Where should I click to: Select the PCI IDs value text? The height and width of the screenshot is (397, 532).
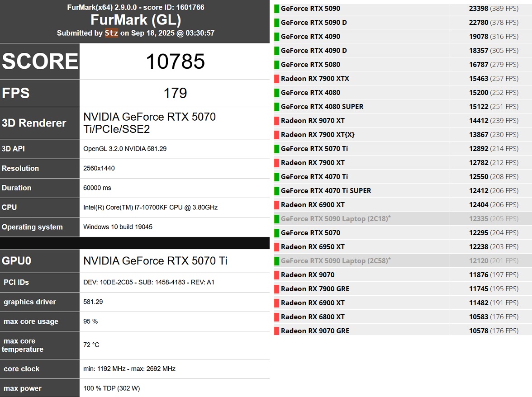148,283
